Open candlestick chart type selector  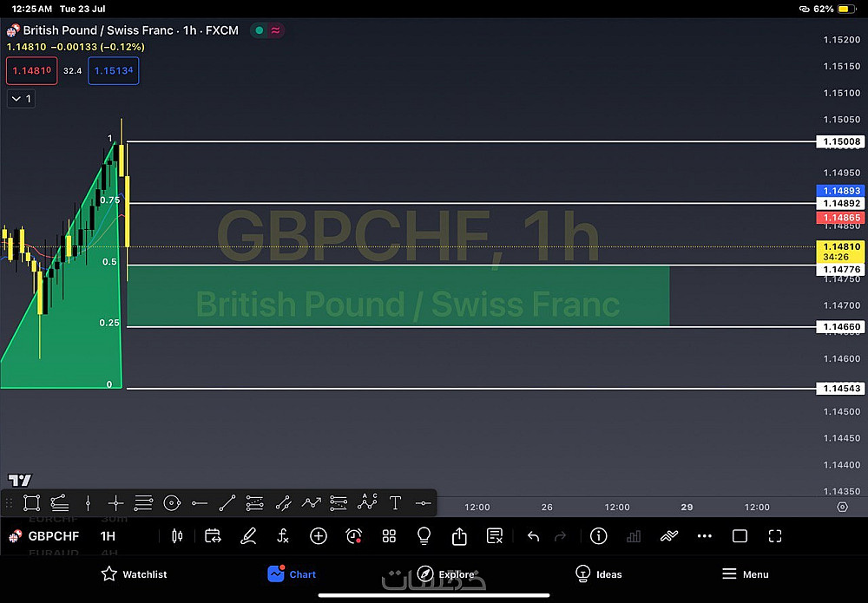[177, 536]
